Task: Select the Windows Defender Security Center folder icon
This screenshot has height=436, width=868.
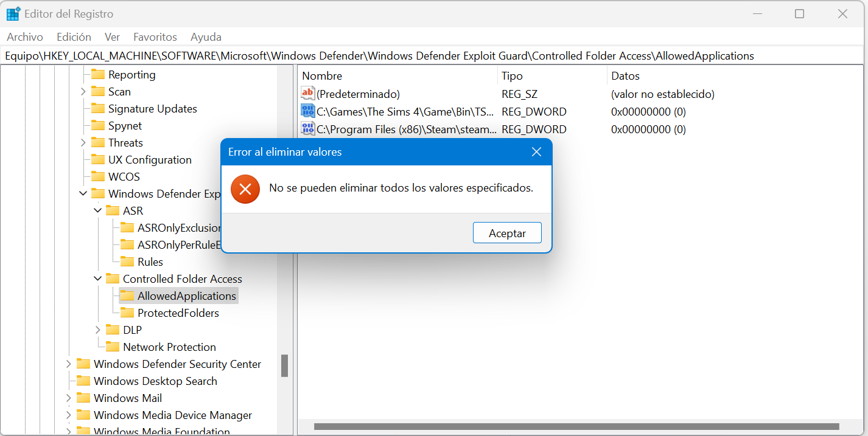Action: [x=83, y=364]
